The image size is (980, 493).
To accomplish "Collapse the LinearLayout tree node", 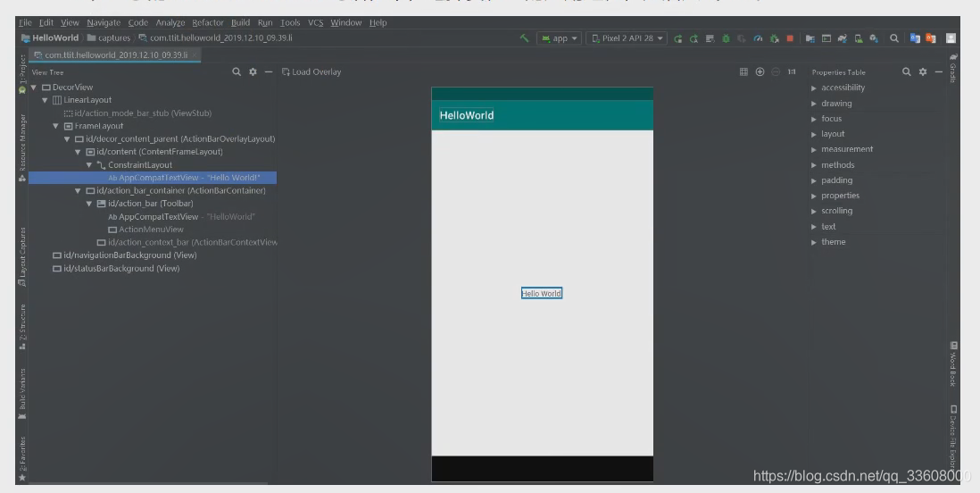I will (45, 100).
